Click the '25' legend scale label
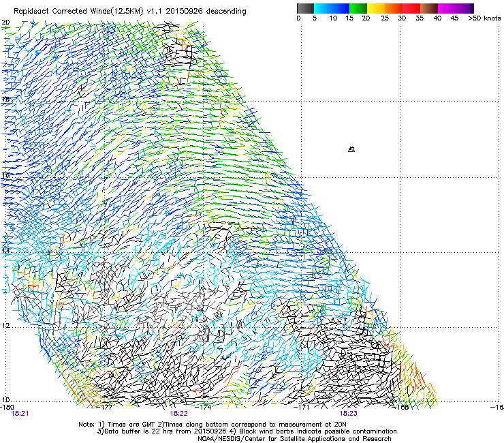 point(385,18)
